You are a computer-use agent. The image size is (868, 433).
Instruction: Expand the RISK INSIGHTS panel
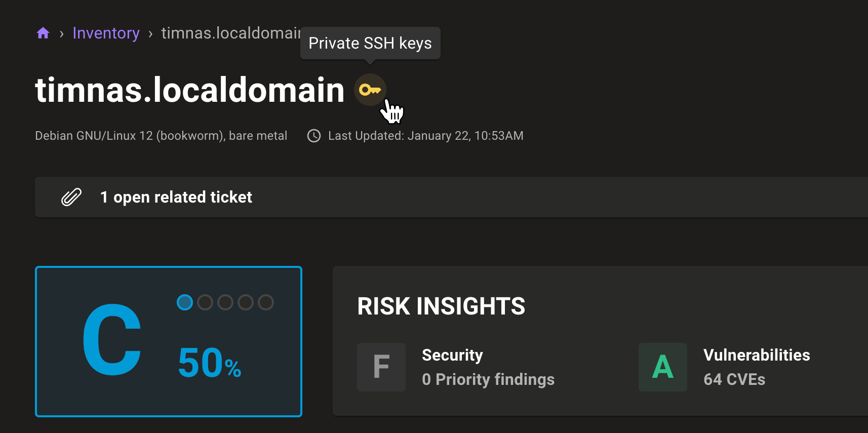(x=441, y=305)
